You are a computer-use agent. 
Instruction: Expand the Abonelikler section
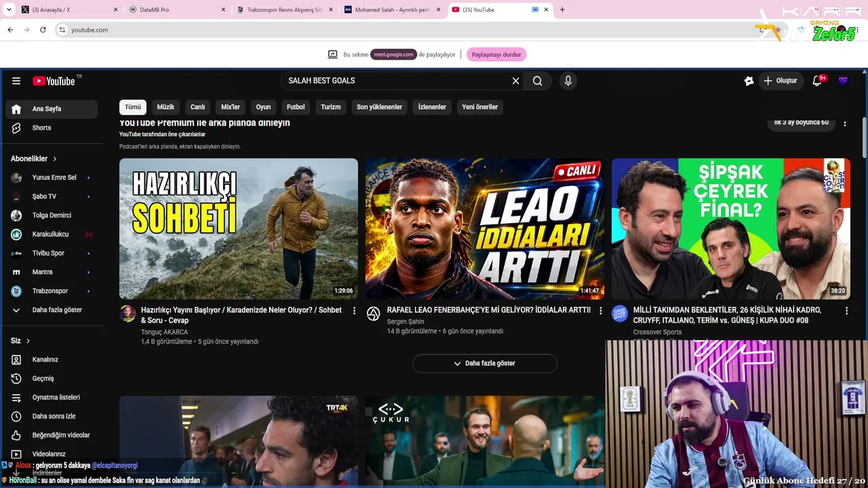34,159
